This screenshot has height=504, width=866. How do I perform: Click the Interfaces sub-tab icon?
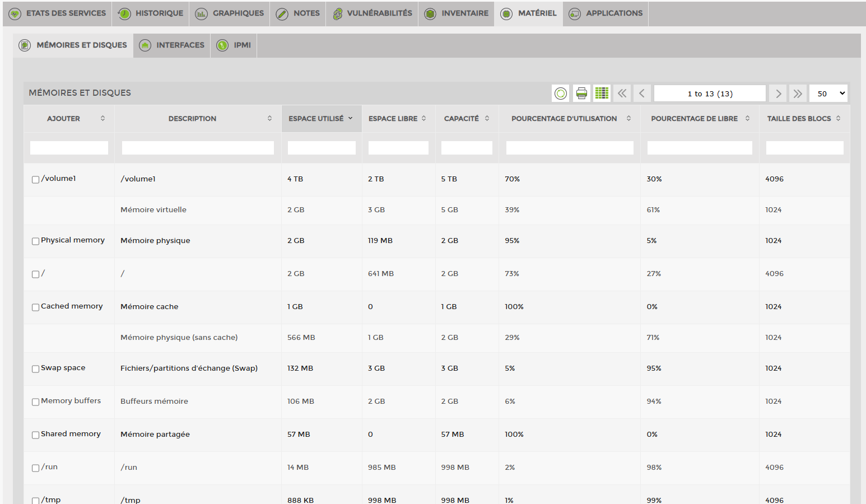point(145,45)
